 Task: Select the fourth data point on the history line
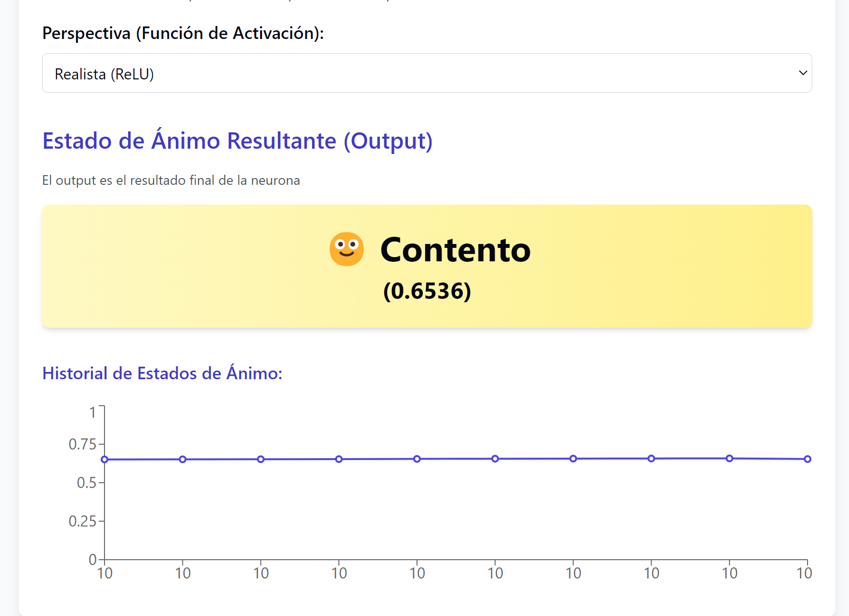pos(339,459)
